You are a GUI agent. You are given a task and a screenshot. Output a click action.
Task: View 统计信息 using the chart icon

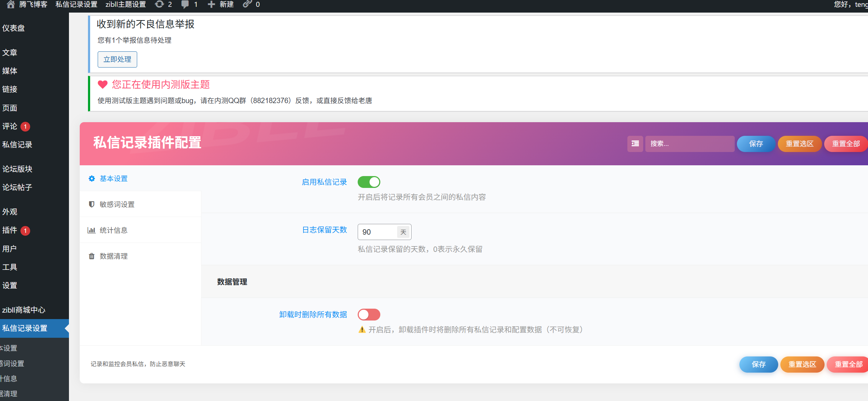tap(92, 230)
